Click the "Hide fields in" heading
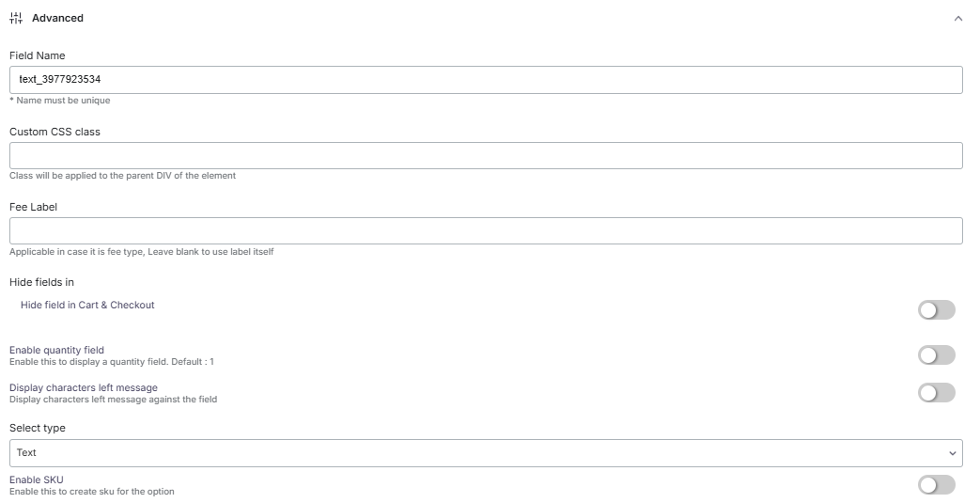This screenshot has width=980, height=503. [41, 281]
